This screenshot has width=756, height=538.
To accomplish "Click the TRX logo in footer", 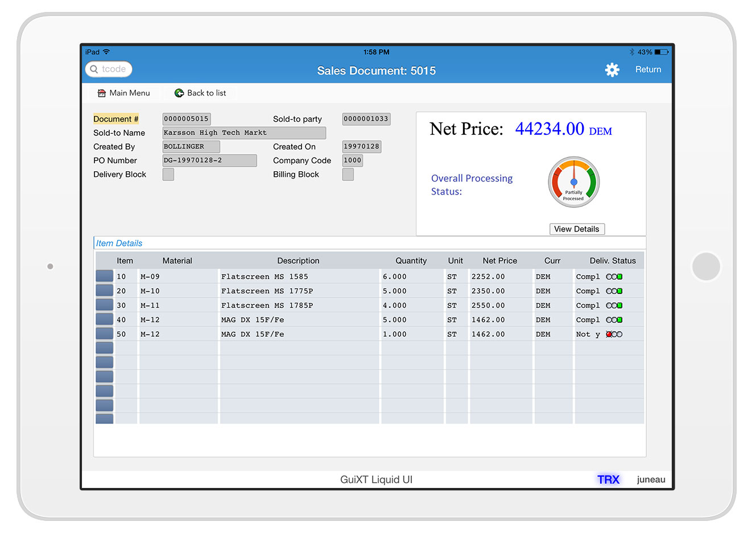I will click(608, 479).
